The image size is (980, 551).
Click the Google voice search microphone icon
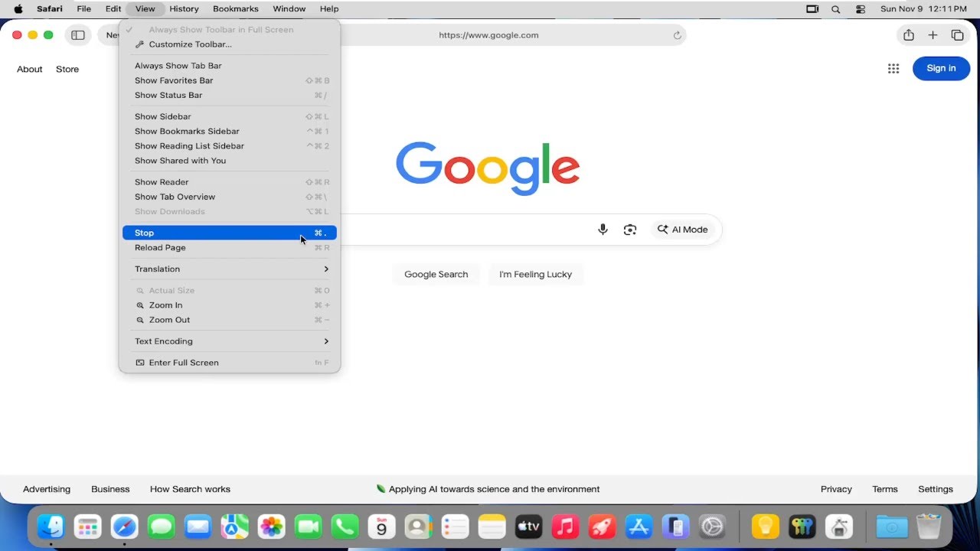coord(603,230)
